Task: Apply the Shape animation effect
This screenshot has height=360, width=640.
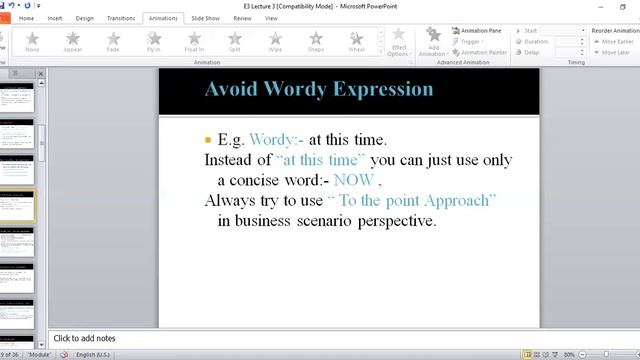Action: click(316, 42)
